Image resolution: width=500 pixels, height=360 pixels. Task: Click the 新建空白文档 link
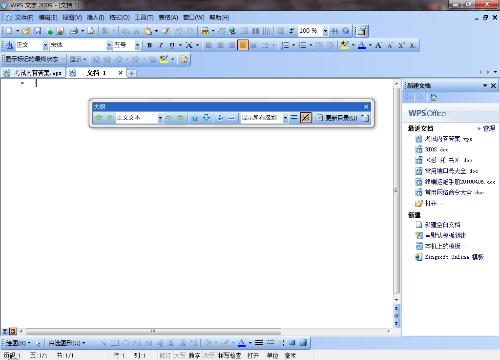tap(443, 225)
